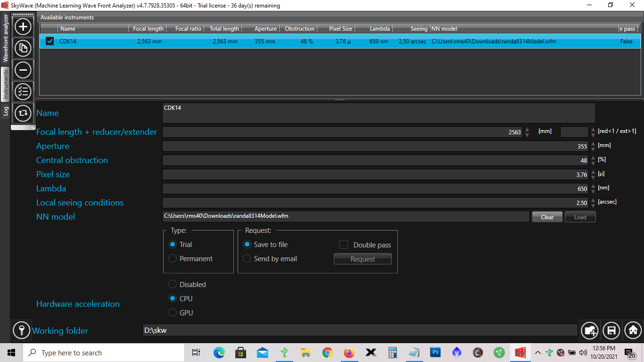Image resolution: width=644 pixels, height=362 pixels.
Task: Open the volume control in the system tray
Action: point(583,353)
